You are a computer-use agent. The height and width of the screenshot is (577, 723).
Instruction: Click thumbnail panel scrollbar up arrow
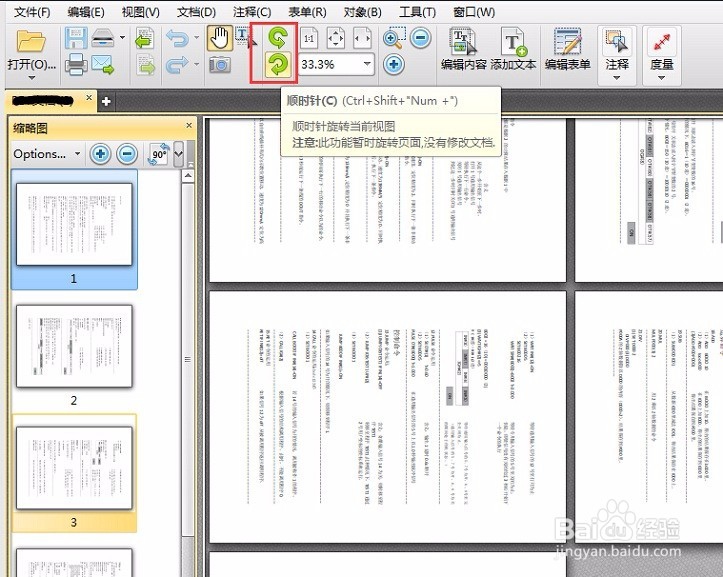click(188, 176)
